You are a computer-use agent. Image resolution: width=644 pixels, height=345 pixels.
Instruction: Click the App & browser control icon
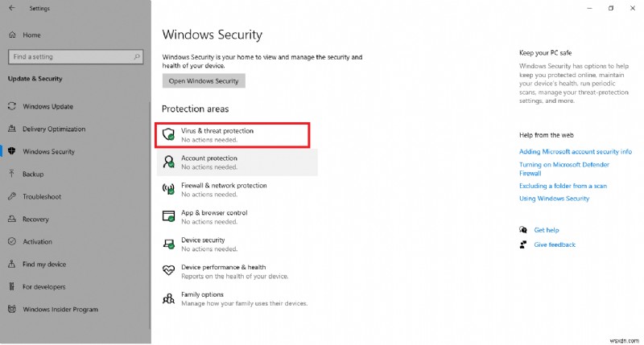pyautogui.click(x=168, y=216)
